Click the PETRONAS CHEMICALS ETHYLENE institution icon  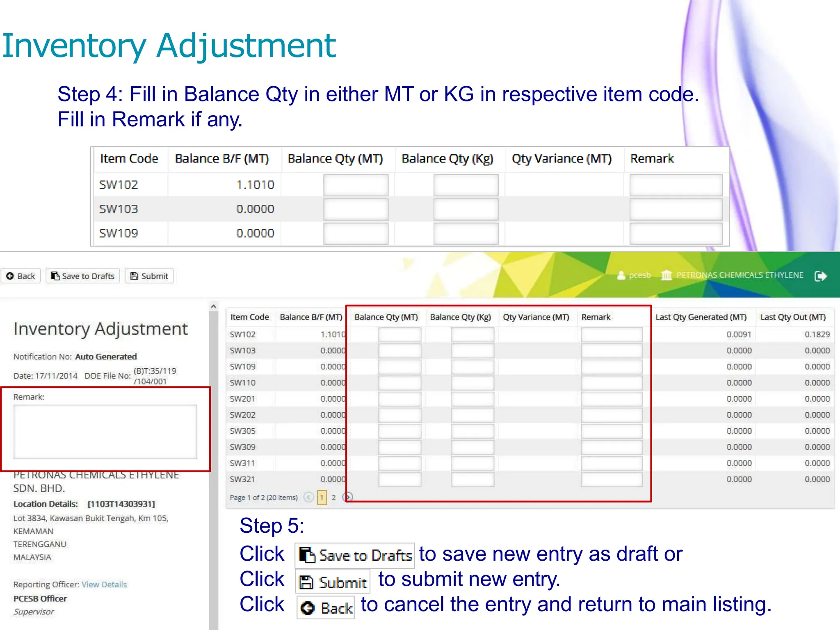[x=667, y=275]
